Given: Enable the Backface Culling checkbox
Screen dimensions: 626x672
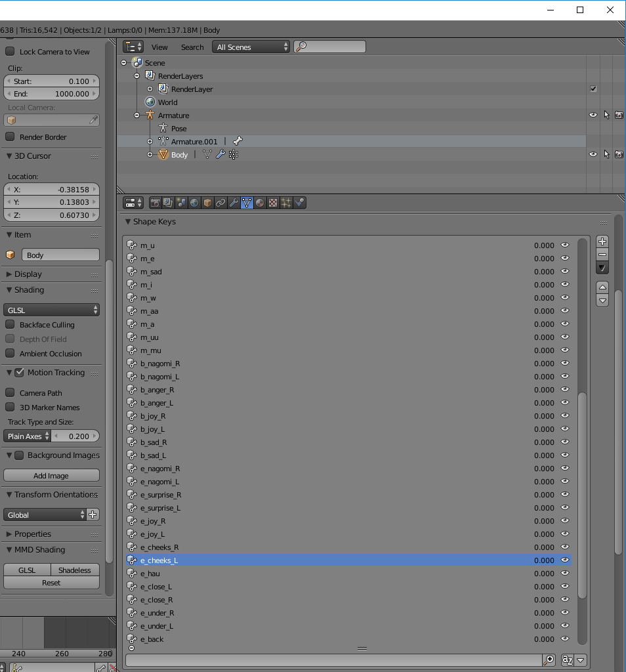Looking at the screenshot, I should pyautogui.click(x=10, y=324).
